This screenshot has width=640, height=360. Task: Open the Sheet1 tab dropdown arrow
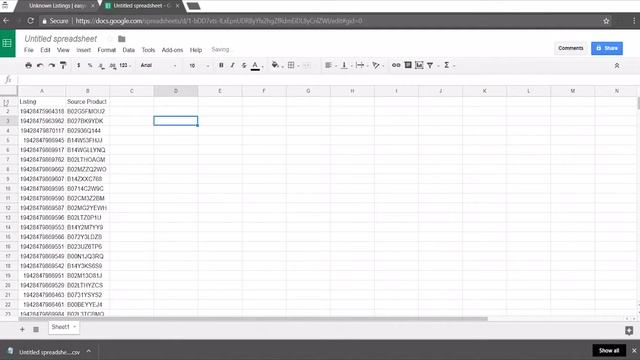point(75,327)
